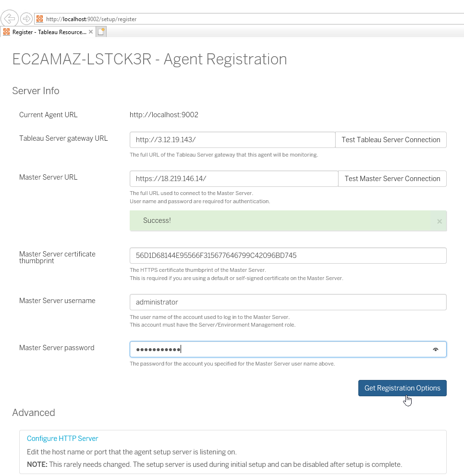
Task: Click the Test Master Server Connection button
Action: [x=392, y=179]
